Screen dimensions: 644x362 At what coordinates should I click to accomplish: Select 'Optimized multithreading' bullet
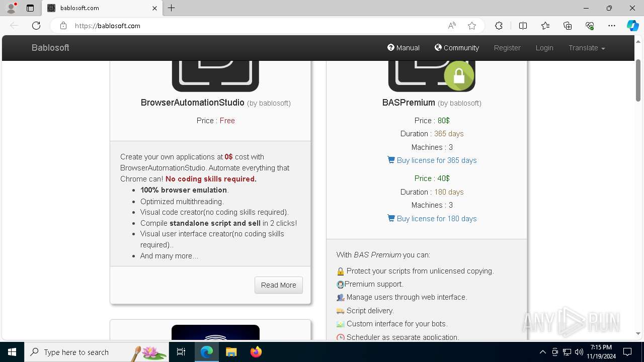182,202
